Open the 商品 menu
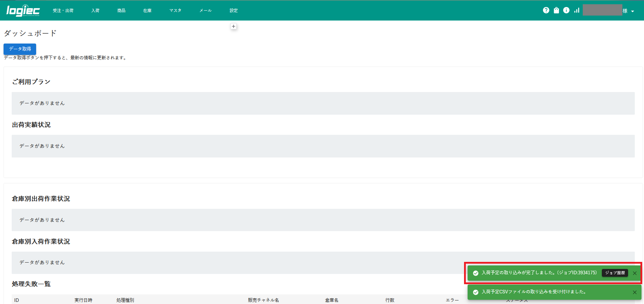The image size is (644, 304). point(122,11)
